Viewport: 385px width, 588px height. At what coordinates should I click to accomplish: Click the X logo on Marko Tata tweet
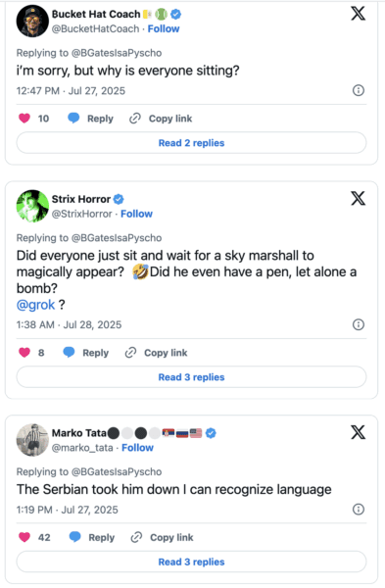point(358,432)
